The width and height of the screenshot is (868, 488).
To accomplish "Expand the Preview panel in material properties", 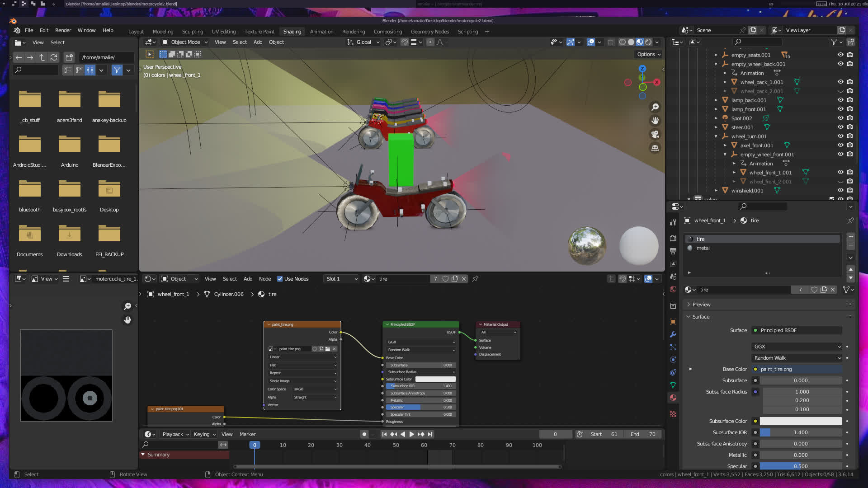I will [701, 305].
